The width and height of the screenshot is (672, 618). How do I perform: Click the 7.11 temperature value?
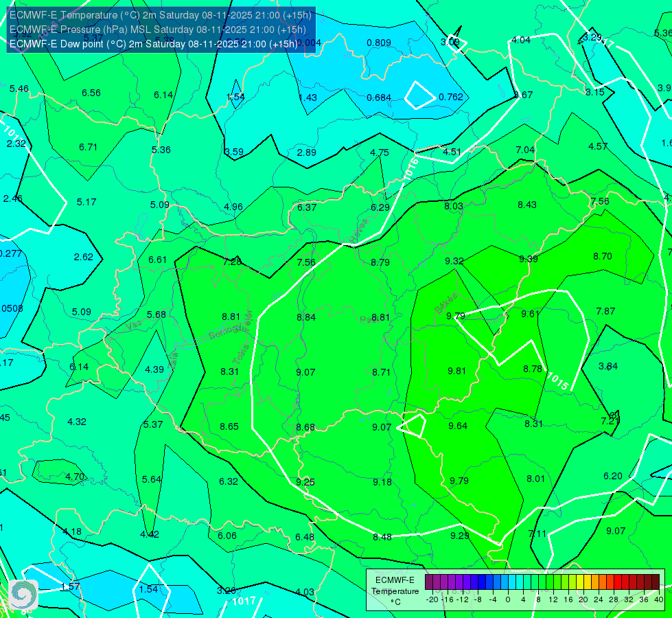537,534
